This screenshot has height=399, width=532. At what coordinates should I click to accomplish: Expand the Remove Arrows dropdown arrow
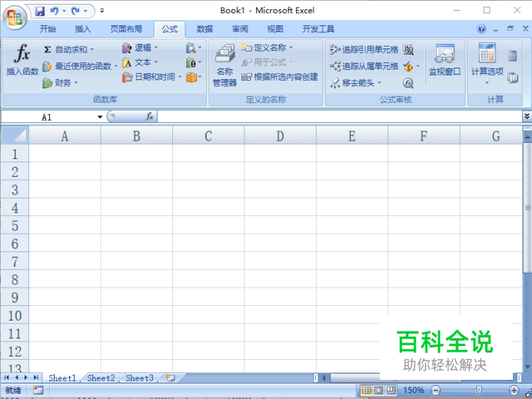379,82
